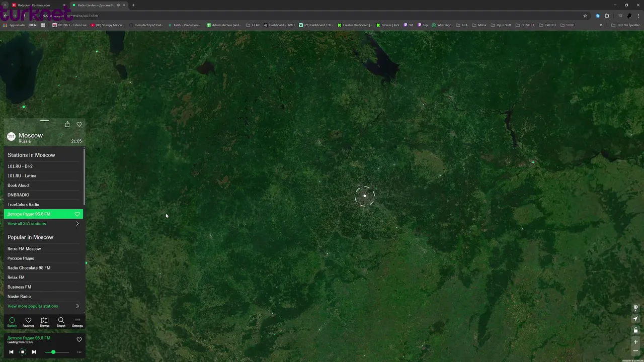This screenshot has width=644, height=362.
Task: Open the player's more options menu
Action: pos(79,352)
